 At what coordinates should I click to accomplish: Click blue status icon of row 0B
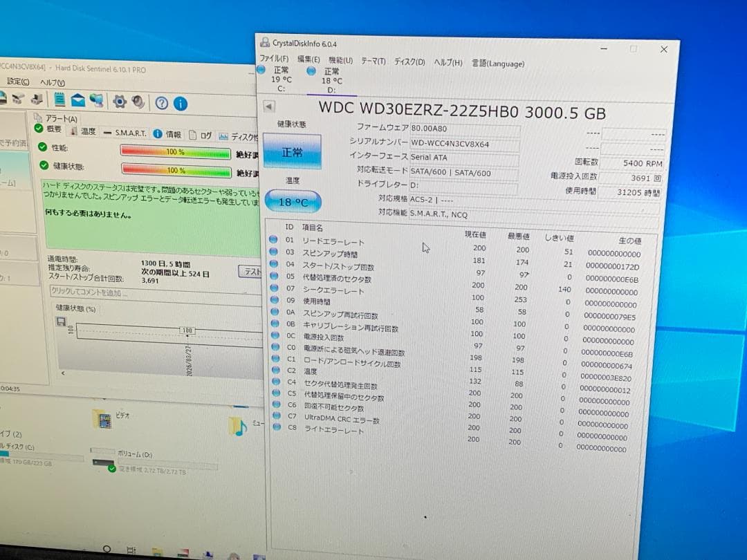point(275,323)
